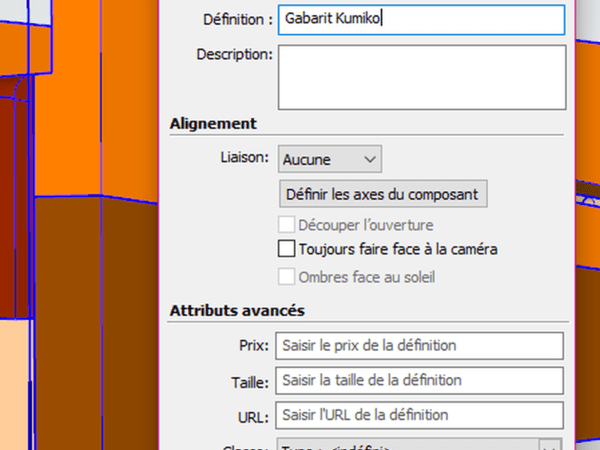Toggle Ombres face au soleil checkbox
Image resolution: width=600 pixels, height=450 pixels.
[287, 277]
